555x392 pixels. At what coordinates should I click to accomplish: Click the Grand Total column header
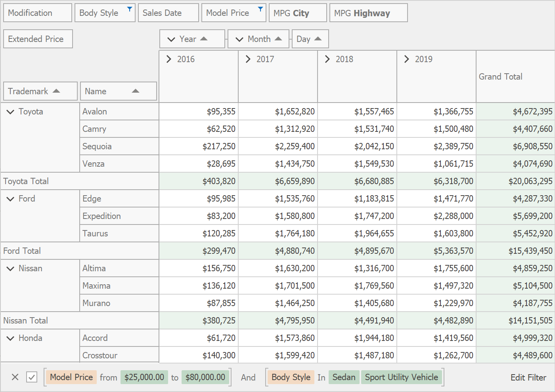(x=515, y=76)
